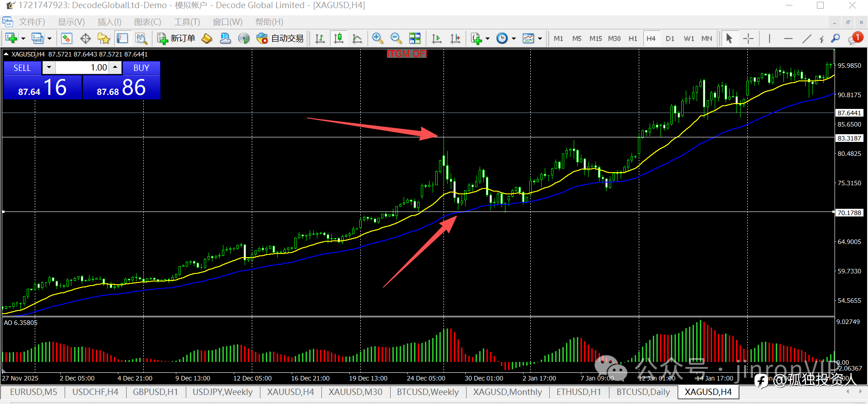Select the trendline drawing tool
Screen dimensions: 868x404
807,38
